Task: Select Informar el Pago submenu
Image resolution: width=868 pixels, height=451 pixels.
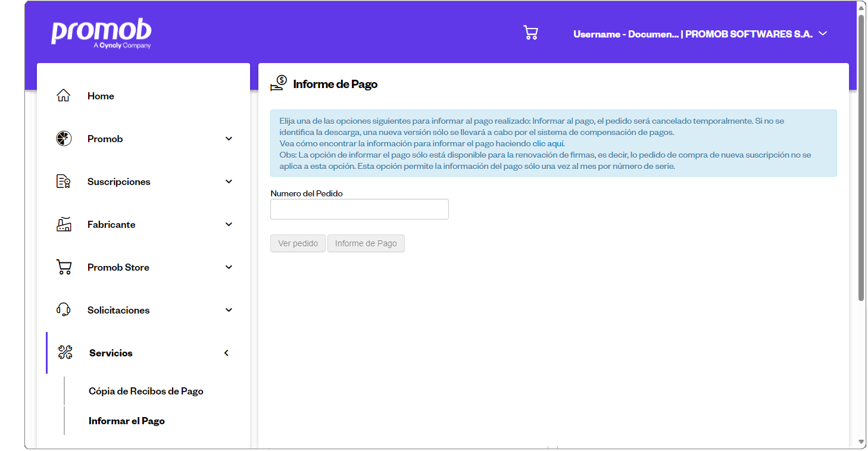Action: tap(127, 421)
